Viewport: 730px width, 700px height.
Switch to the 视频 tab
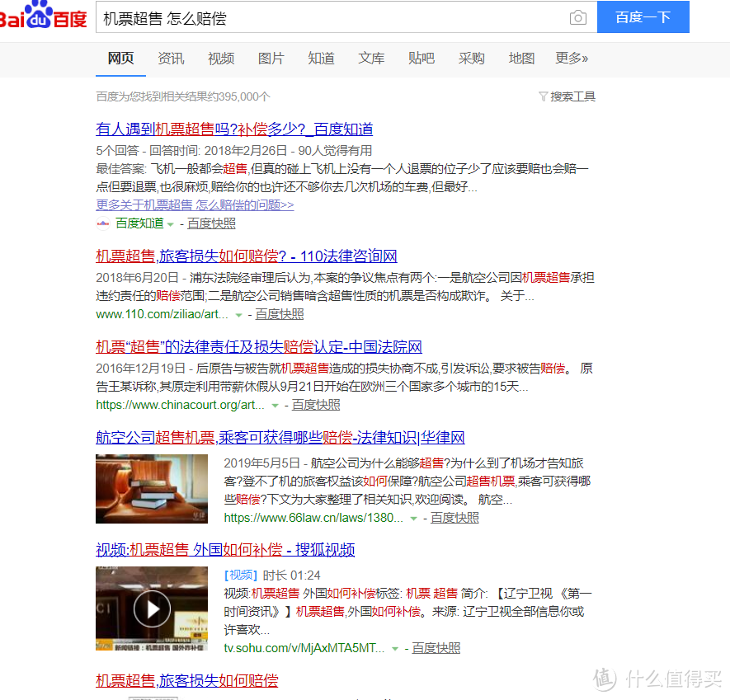221,59
